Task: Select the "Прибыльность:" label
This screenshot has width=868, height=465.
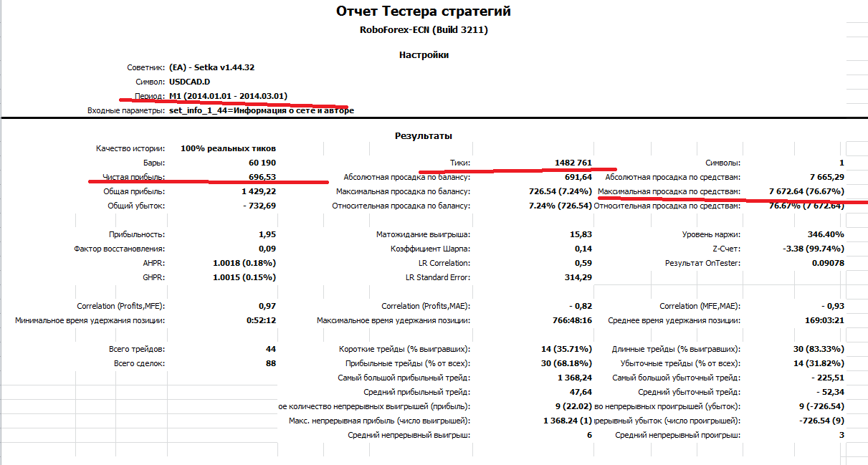Action: coord(138,234)
